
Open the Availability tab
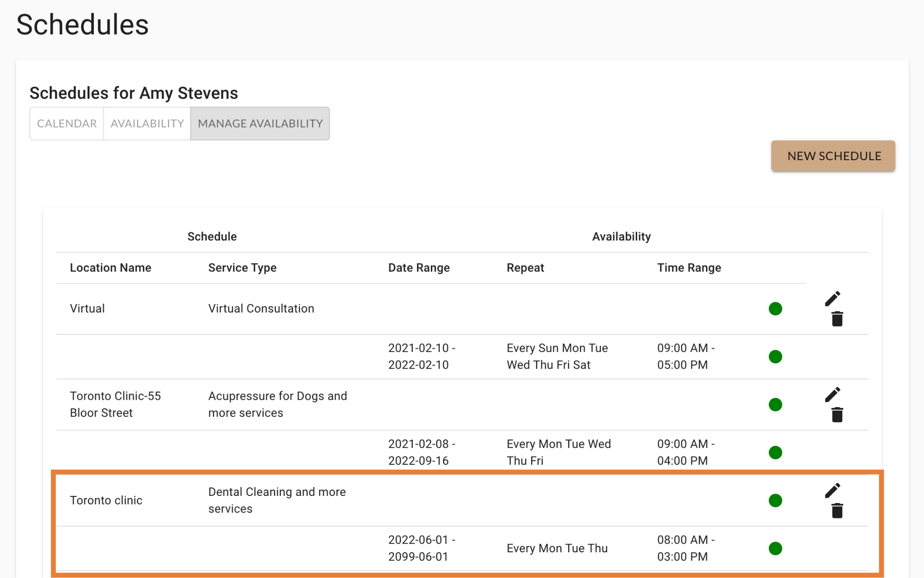147,124
